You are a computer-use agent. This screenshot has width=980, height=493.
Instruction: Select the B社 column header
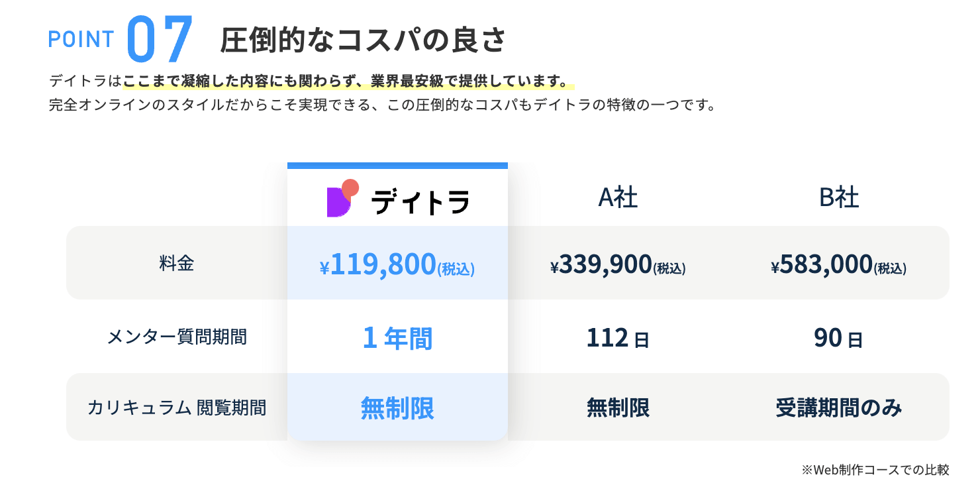839,197
